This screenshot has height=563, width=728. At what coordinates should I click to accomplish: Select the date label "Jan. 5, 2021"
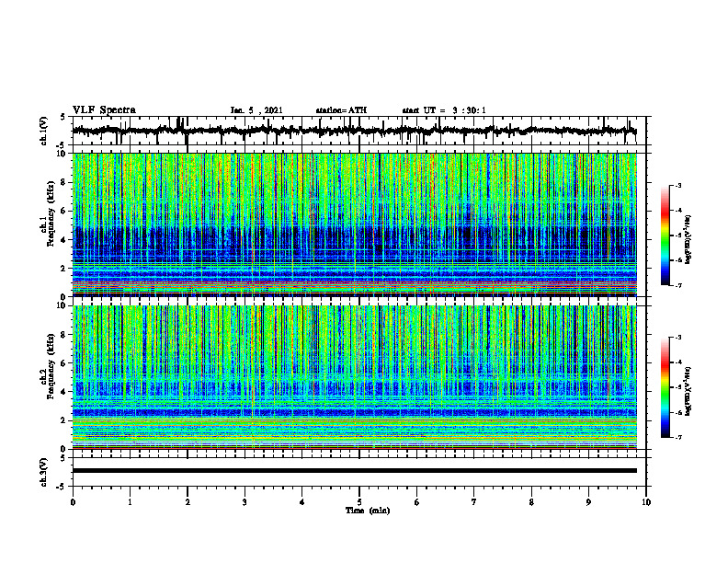(256, 110)
